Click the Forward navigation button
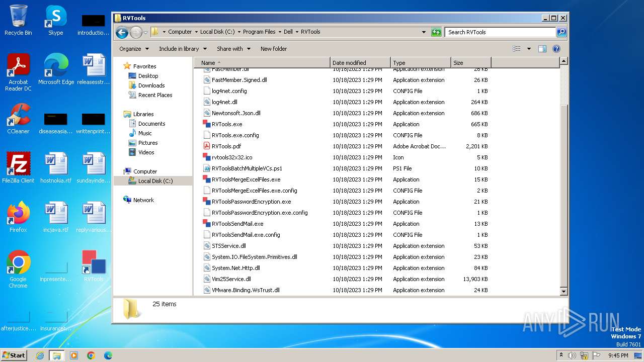644x362 pixels. click(136, 32)
